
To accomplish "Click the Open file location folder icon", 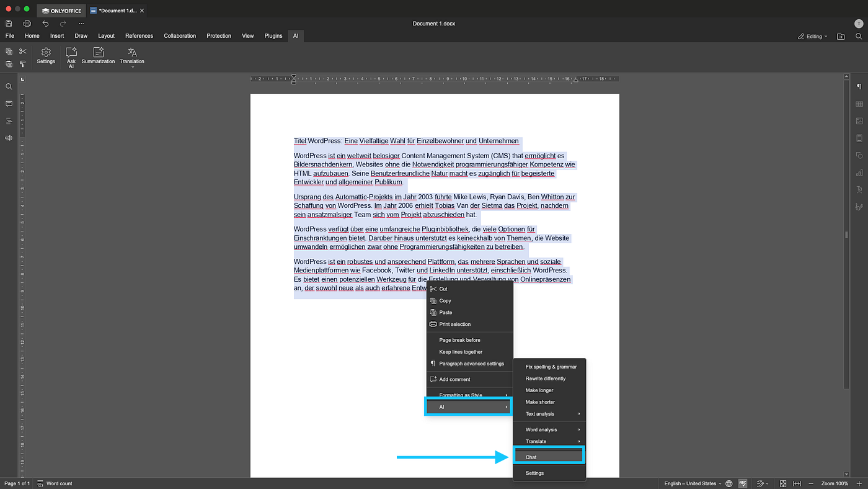I will [x=841, y=37].
